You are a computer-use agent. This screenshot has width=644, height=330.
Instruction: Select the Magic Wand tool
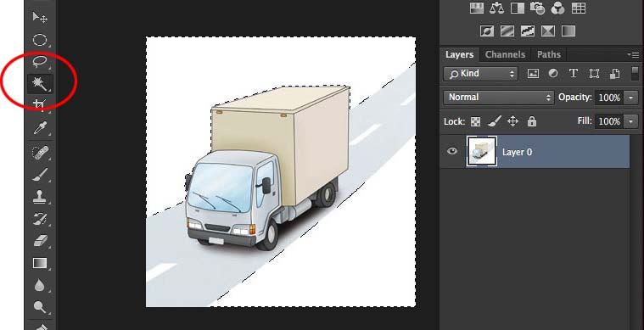click(x=40, y=84)
